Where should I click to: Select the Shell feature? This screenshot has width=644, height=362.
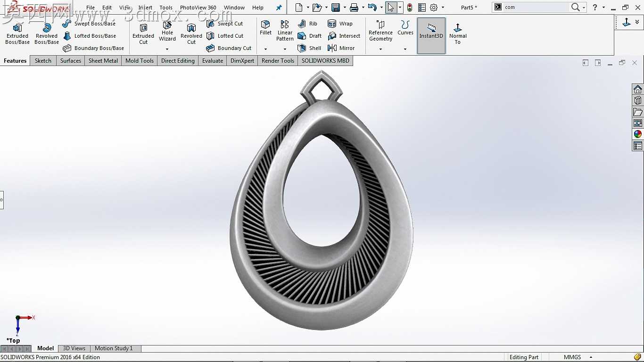[x=309, y=48]
